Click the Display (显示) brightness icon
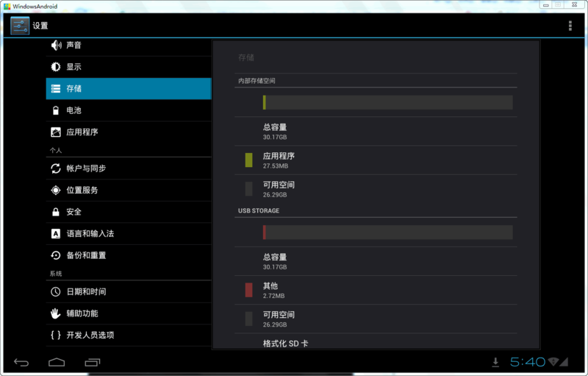Screen dimensions: 588x376 (x=55, y=67)
